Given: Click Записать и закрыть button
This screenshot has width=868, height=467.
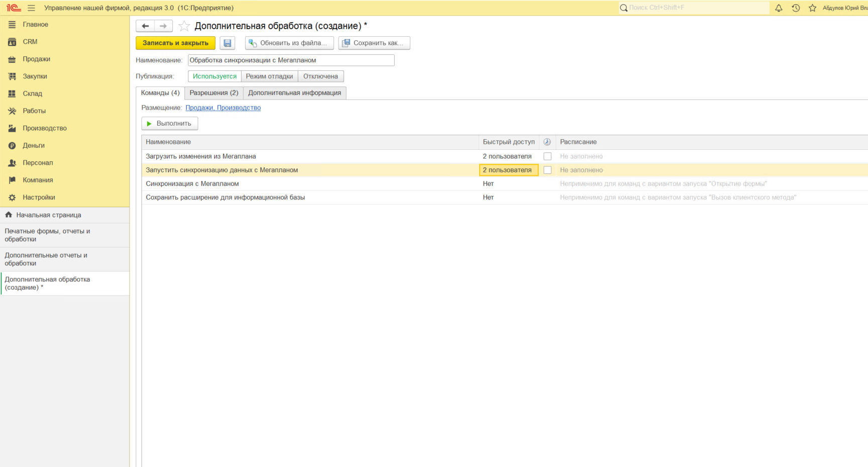Looking at the screenshot, I should pyautogui.click(x=175, y=43).
